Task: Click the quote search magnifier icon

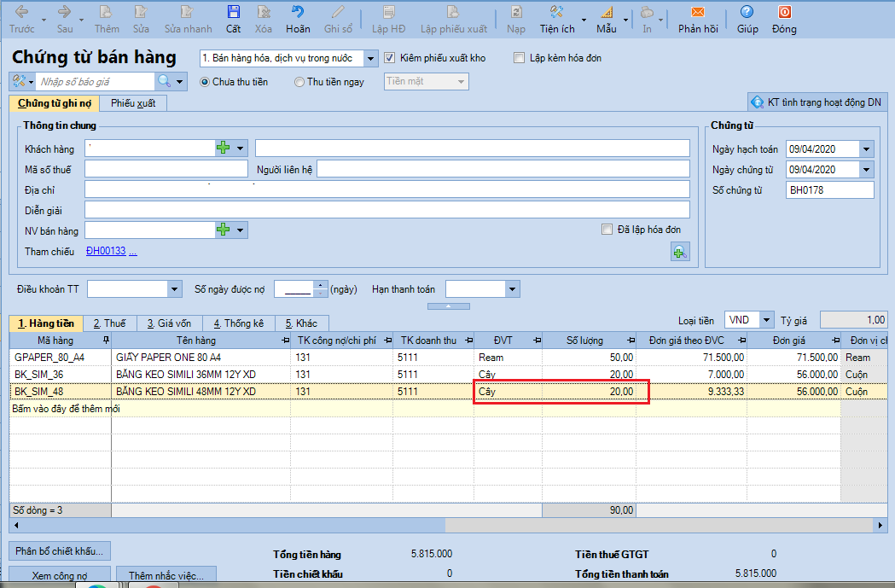Action: pyautogui.click(x=163, y=82)
